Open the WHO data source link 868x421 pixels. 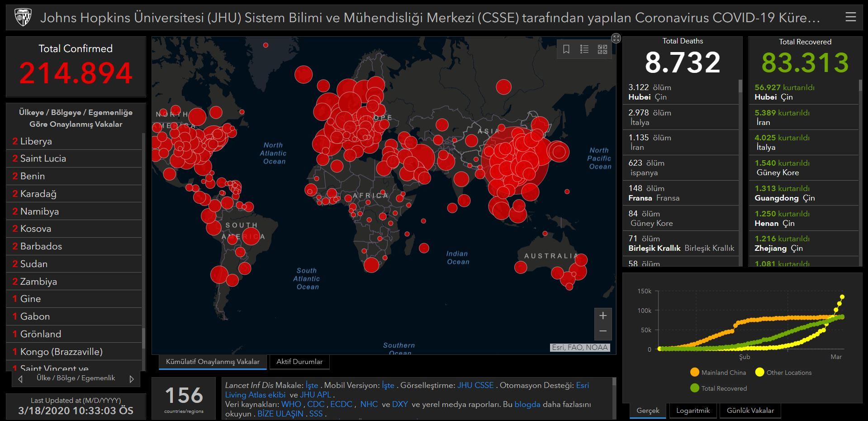coord(291,404)
